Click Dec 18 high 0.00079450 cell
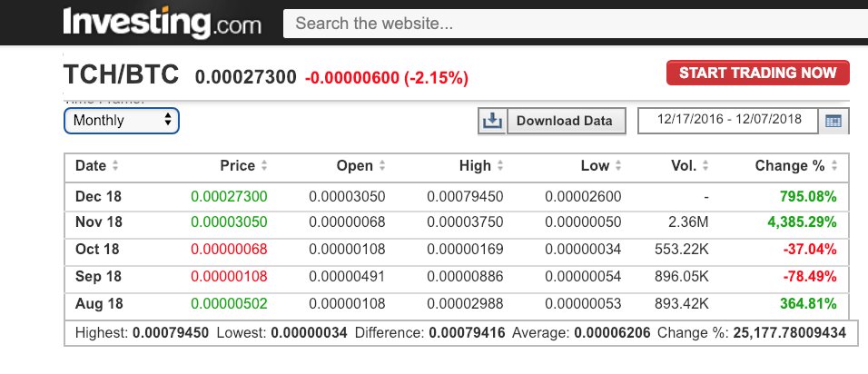The width and height of the screenshot is (868, 374). (x=465, y=196)
